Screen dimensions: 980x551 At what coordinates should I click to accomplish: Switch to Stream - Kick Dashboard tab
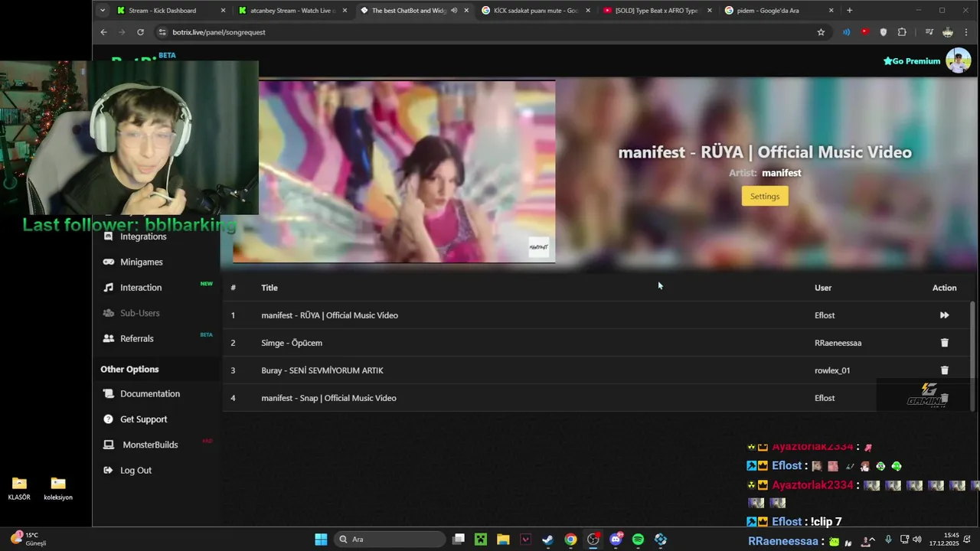click(172, 11)
